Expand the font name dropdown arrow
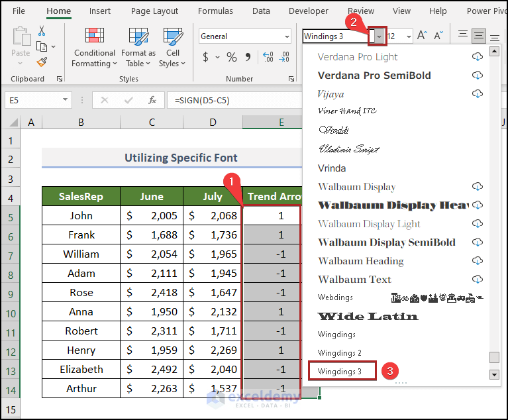The width and height of the screenshot is (508, 420). (x=379, y=36)
